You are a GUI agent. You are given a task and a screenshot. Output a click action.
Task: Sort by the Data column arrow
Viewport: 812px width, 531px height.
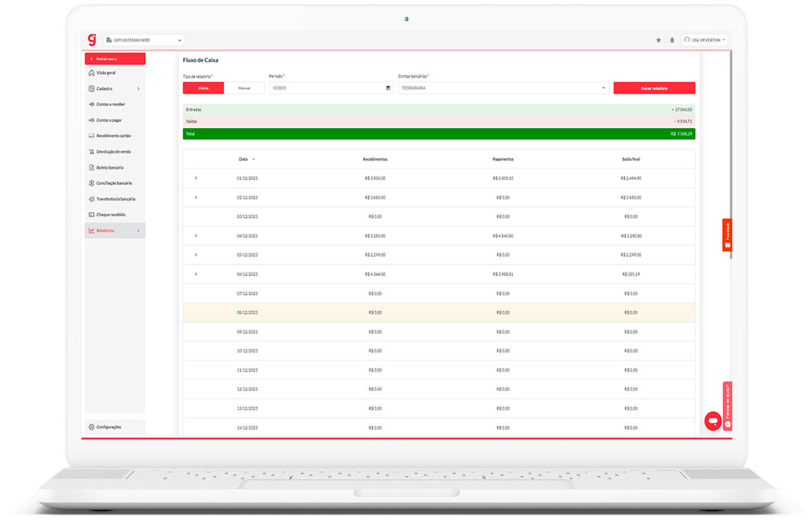point(254,159)
